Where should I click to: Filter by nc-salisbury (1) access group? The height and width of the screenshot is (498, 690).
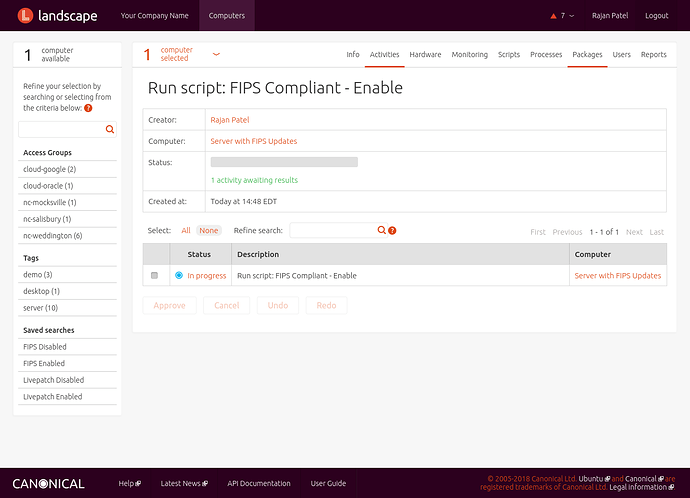pyautogui.click(x=47, y=219)
